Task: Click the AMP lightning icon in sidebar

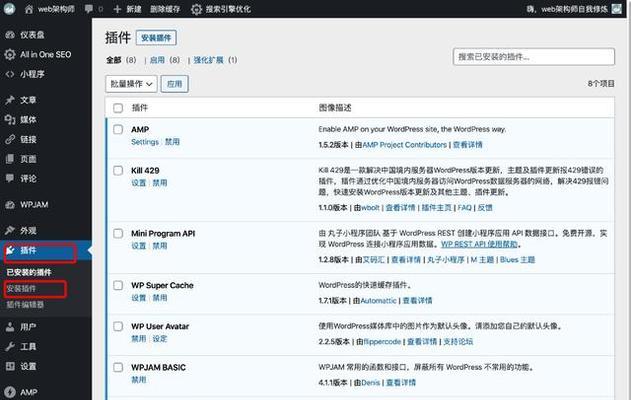Action: click(10, 392)
